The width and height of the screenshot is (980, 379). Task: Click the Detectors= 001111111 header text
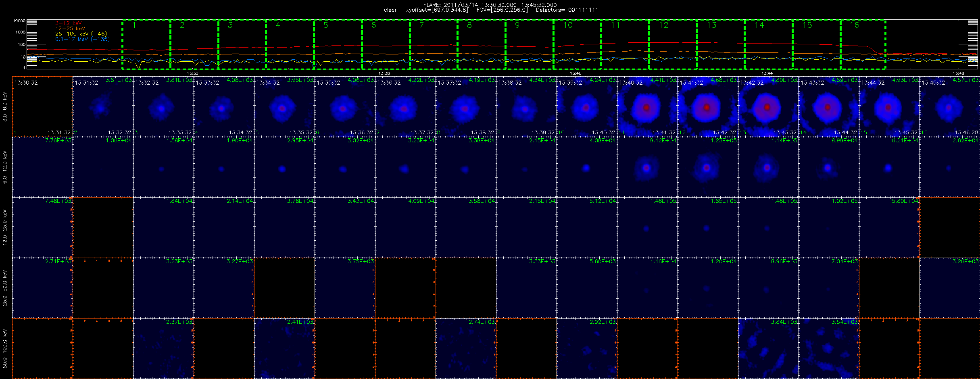click(567, 10)
